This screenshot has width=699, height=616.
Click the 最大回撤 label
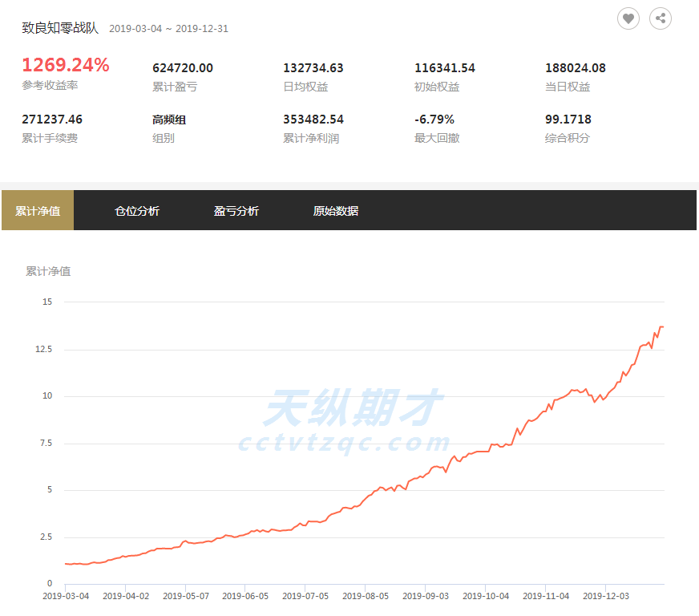tap(437, 138)
